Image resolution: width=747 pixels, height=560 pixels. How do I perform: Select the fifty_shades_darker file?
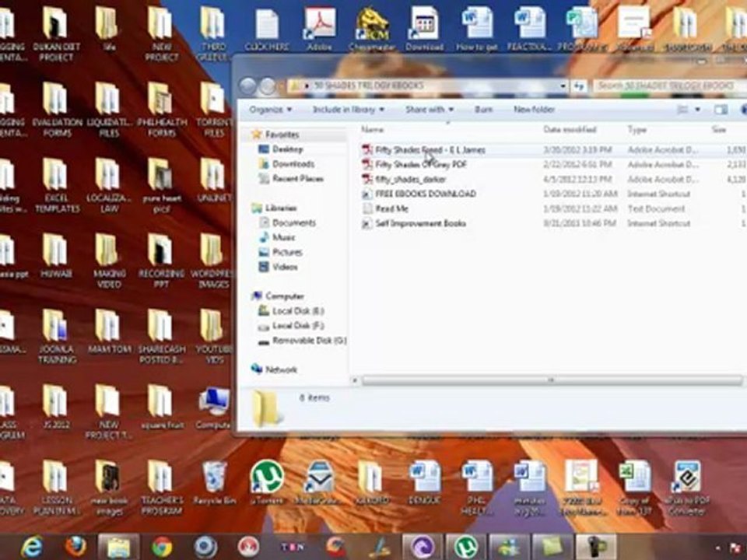[x=404, y=180]
